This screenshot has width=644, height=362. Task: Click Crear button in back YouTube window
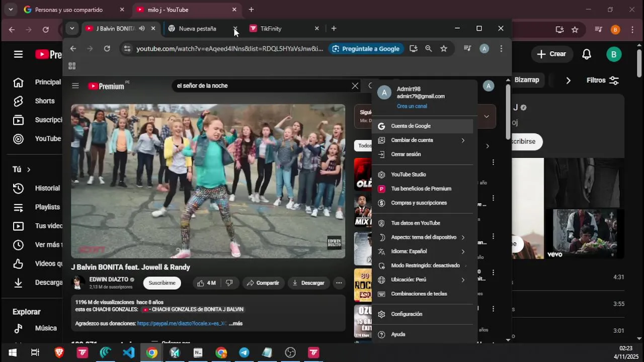(x=551, y=54)
